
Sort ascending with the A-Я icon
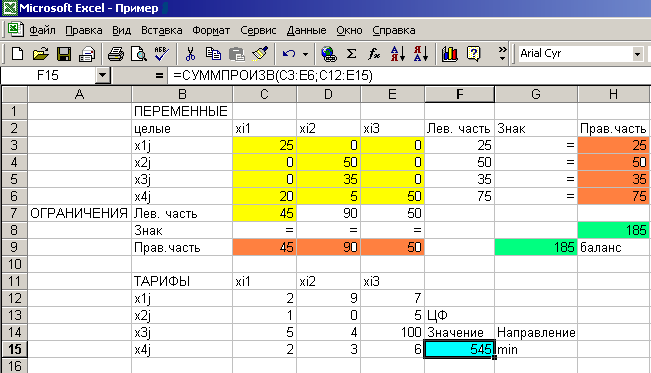pyautogui.click(x=398, y=54)
